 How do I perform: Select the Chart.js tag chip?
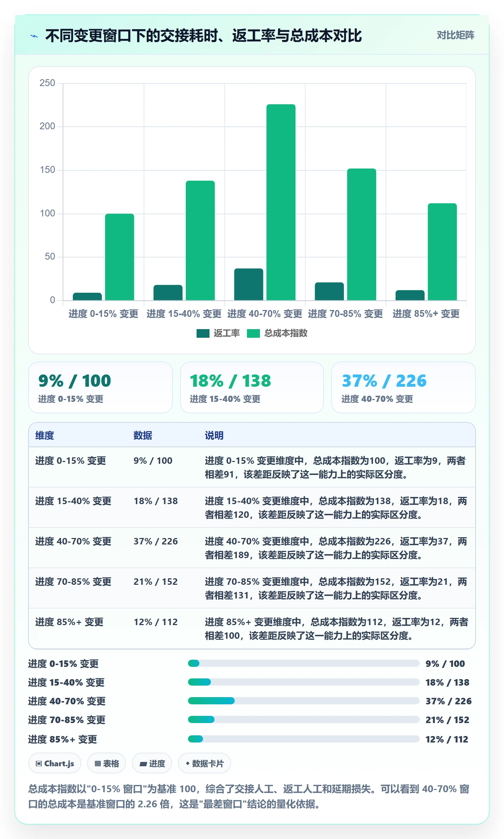[x=55, y=763]
